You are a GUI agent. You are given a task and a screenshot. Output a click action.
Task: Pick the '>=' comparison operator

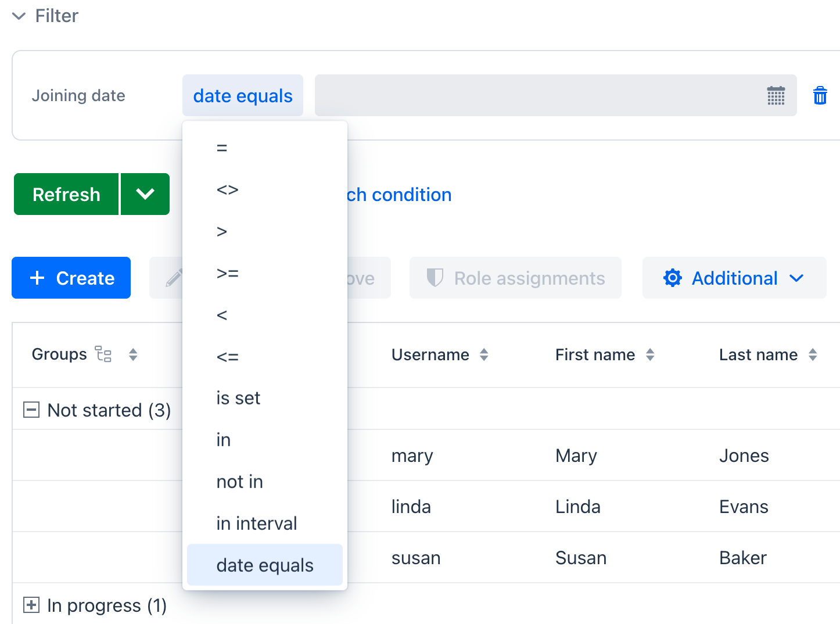227,273
